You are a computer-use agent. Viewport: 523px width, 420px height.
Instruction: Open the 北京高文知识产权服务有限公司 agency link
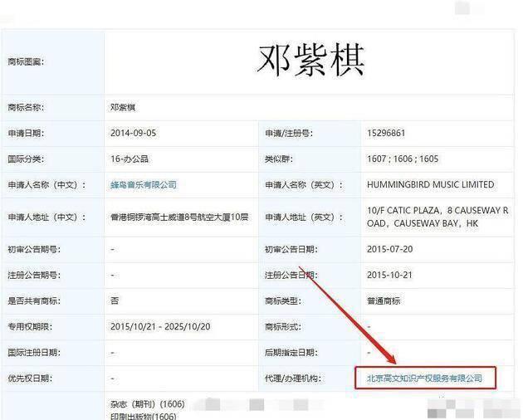pyautogui.click(x=424, y=378)
